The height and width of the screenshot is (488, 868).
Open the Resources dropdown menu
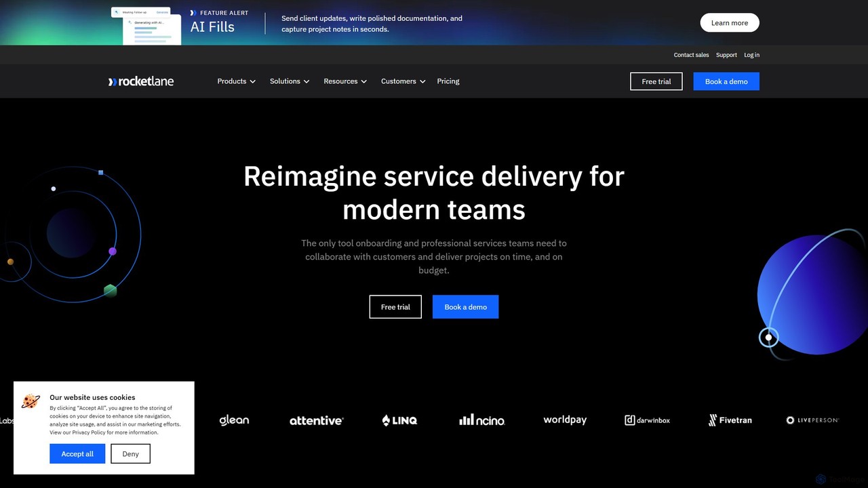point(345,81)
